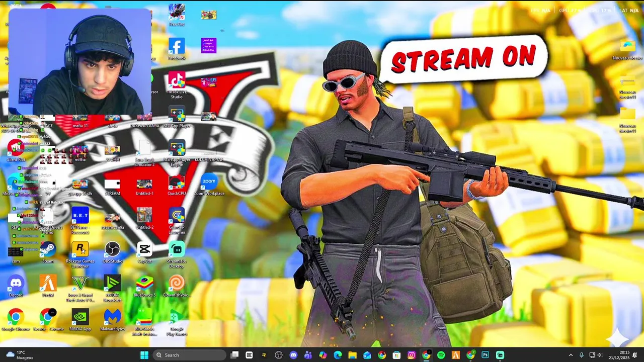
Task: Open the Grand Theft Auto V shortcut
Action: [x=80, y=289]
